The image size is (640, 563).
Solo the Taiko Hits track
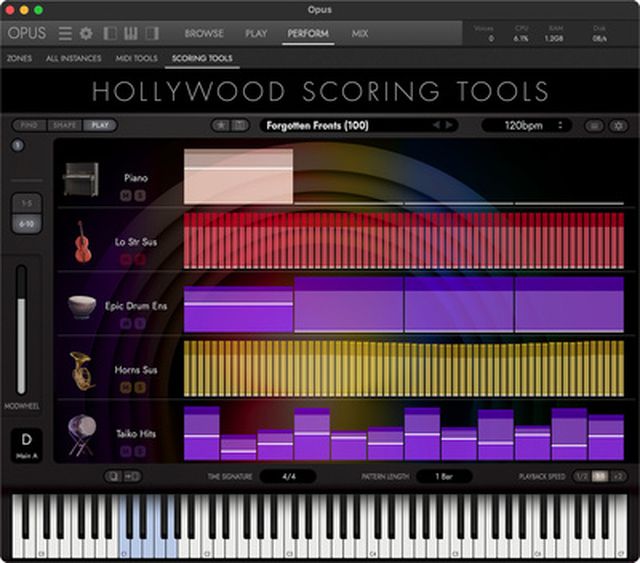click(140, 452)
